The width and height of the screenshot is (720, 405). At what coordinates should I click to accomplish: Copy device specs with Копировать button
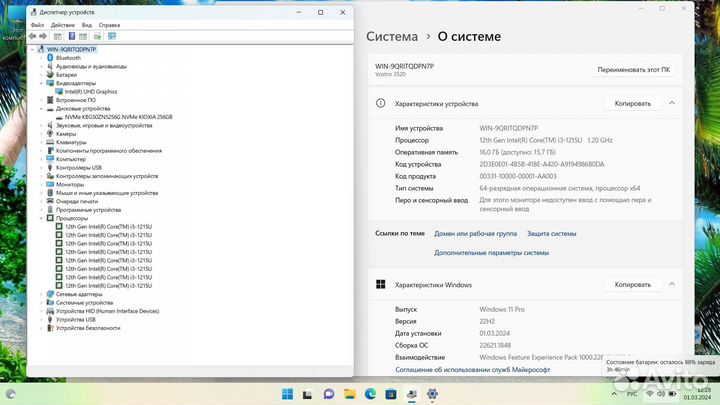[632, 103]
